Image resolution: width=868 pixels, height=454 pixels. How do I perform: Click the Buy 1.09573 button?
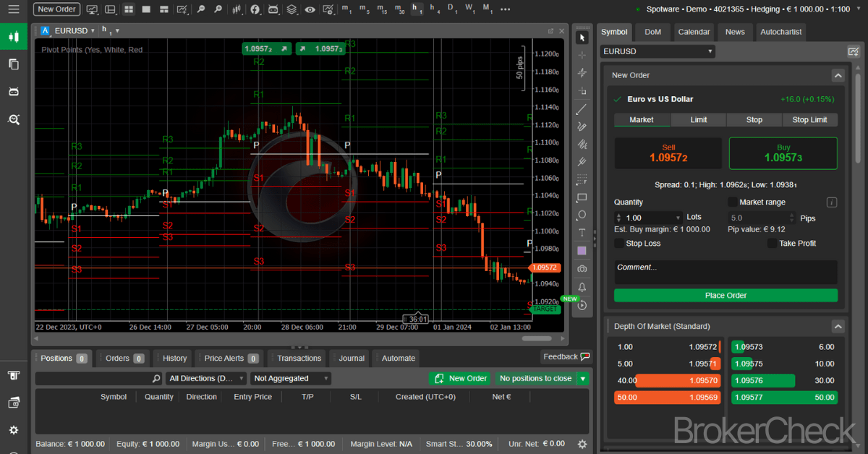click(783, 153)
